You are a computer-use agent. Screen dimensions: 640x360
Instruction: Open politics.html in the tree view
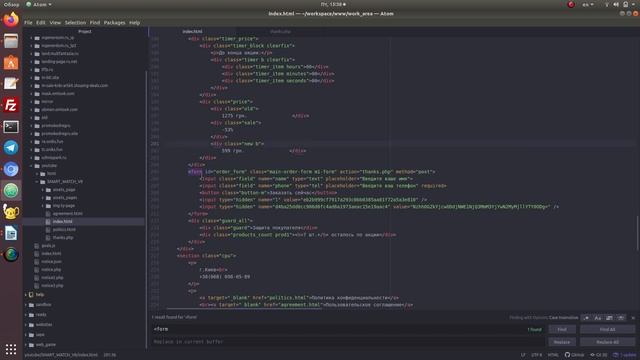[x=64, y=229]
